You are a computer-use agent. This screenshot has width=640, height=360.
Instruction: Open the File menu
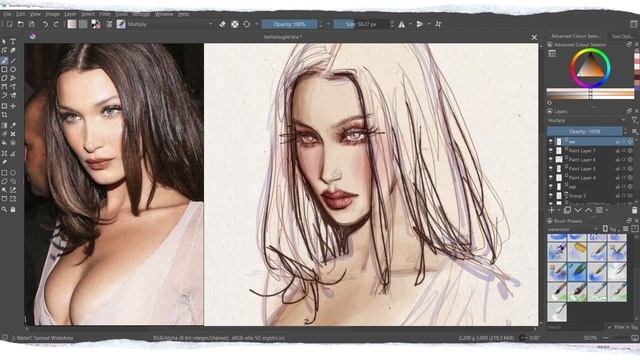(x=7, y=14)
